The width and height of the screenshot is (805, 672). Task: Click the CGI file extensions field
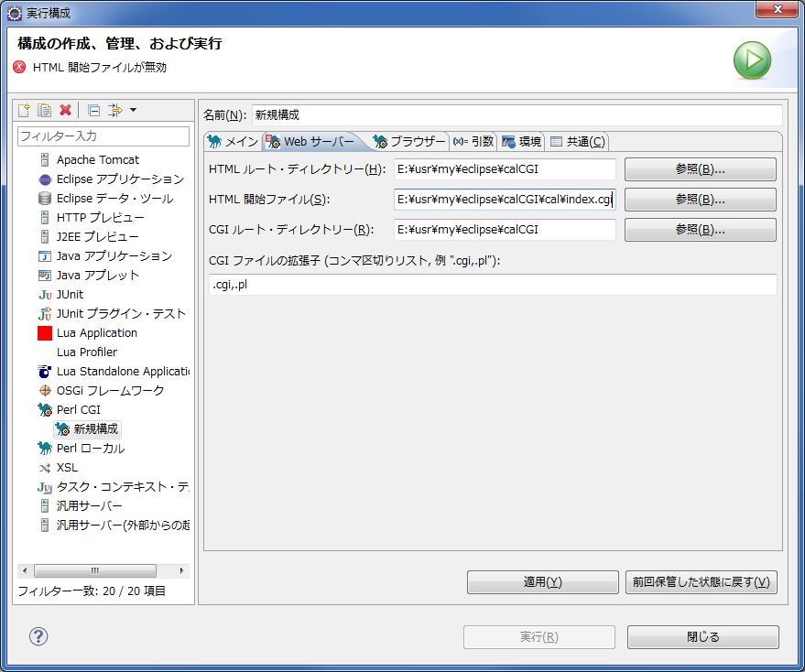(x=493, y=285)
